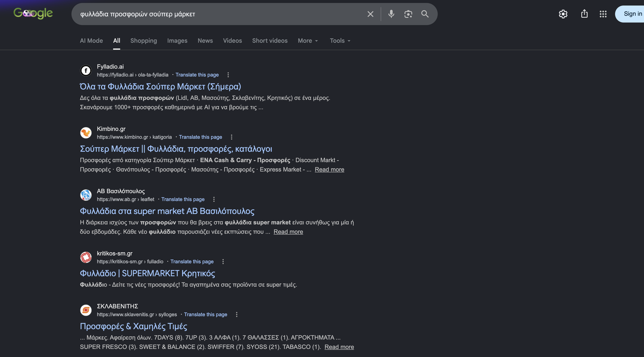Open 'Προσφορές & Χαμηλές Τιμές' result
The image size is (644, 357).
(x=134, y=326)
